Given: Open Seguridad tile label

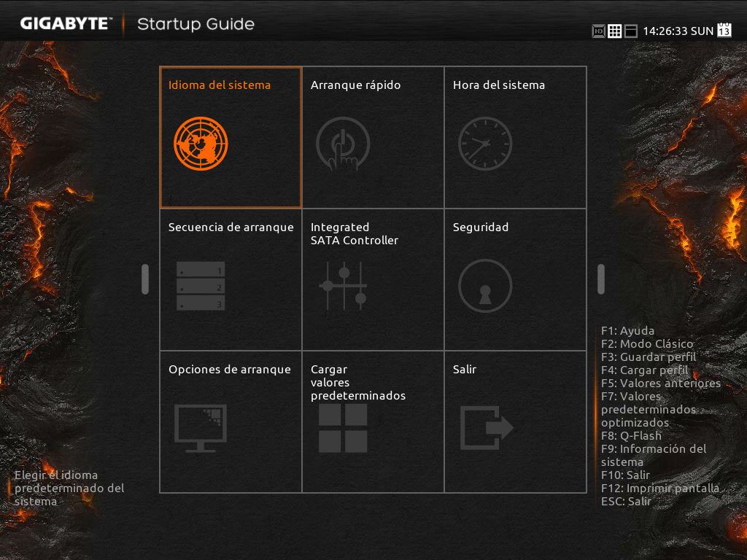Looking at the screenshot, I should click(481, 227).
